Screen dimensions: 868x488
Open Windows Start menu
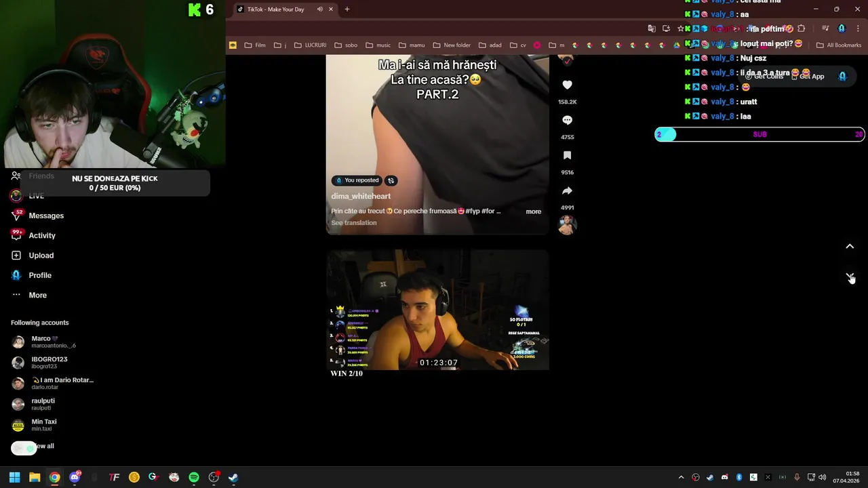14,477
